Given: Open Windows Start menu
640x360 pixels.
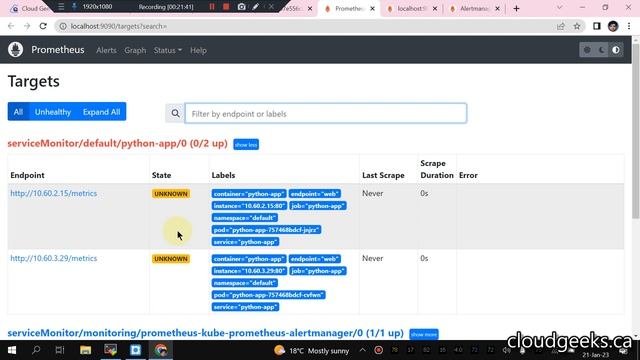Looking at the screenshot, I should [x=11, y=350].
